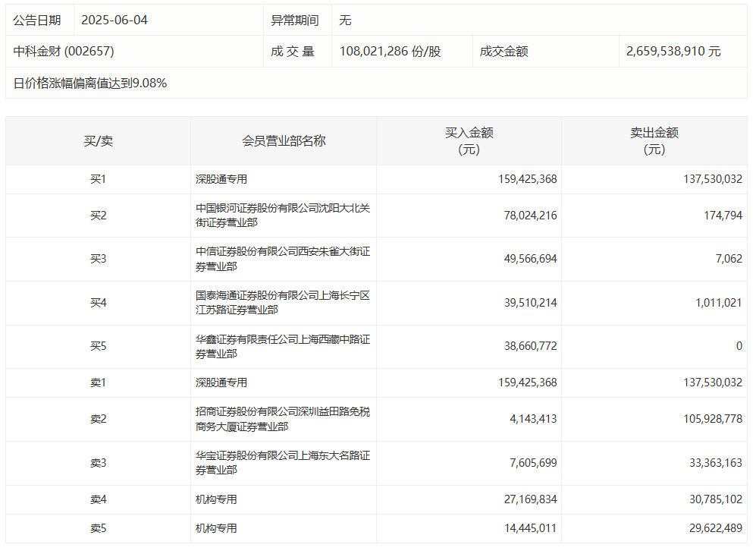Click the stock name 中科金财 (002657)
This screenshot has height=551, width=756.
64,52
